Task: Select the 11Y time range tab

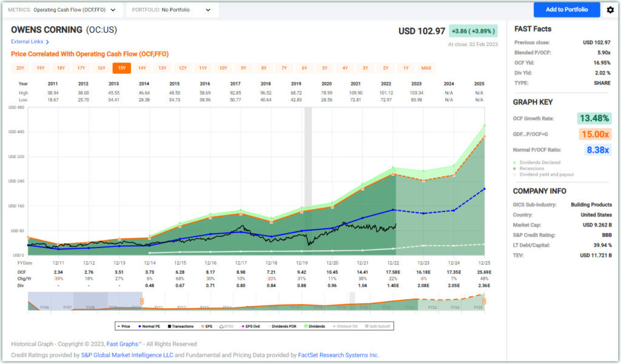Action: click(x=203, y=68)
